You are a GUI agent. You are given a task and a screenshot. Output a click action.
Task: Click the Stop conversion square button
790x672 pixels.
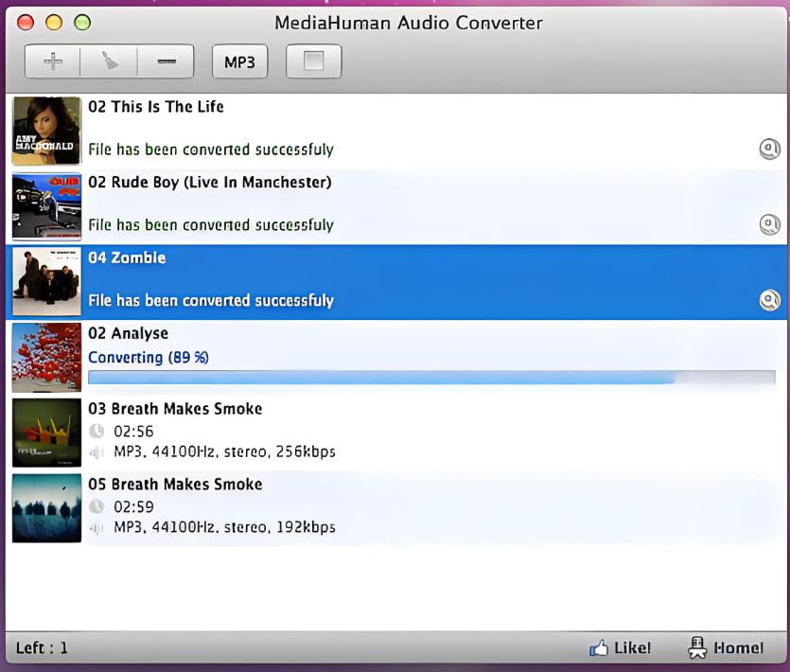point(313,62)
